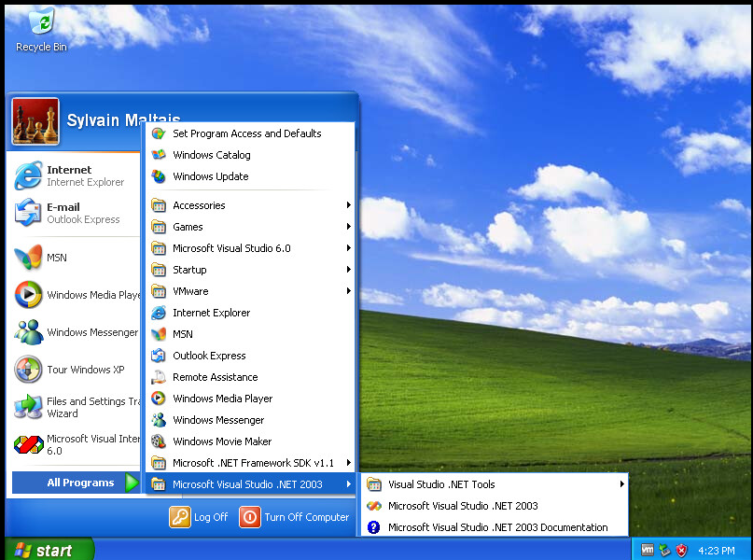
Task: Open Windows Media Player from programs list
Action: click(222, 399)
